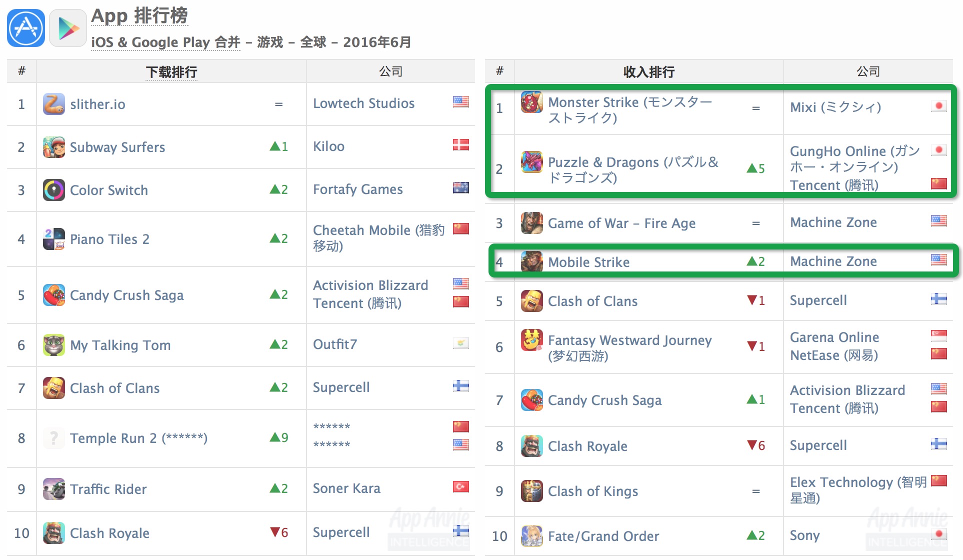The width and height of the screenshot is (963, 560).
Task: Click Candy Crush Saga icon in revenue list
Action: (532, 400)
